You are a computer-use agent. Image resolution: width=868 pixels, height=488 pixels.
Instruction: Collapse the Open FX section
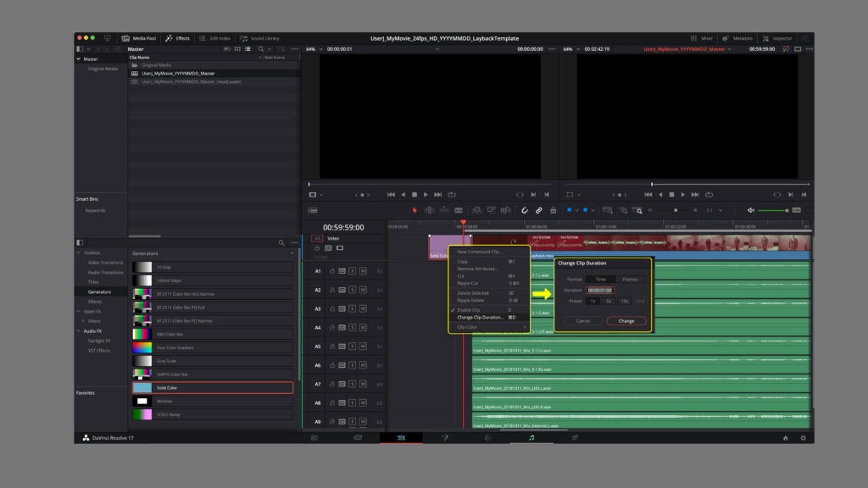pos(79,312)
